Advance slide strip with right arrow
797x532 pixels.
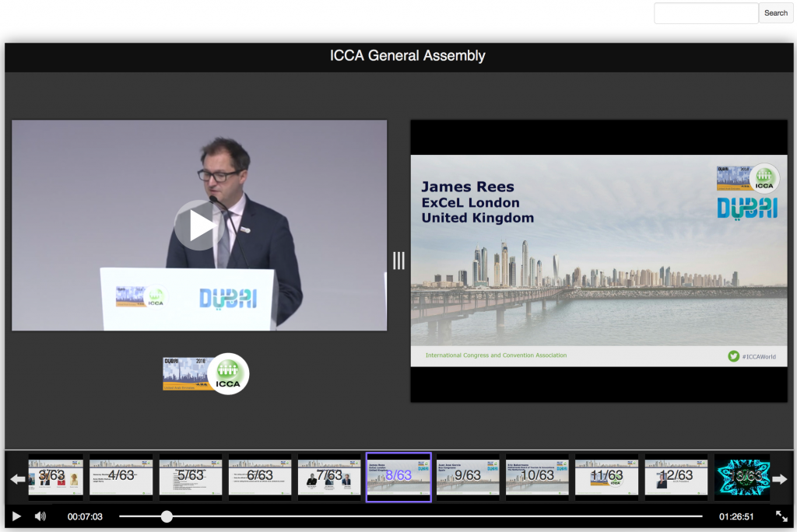(x=780, y=478)
